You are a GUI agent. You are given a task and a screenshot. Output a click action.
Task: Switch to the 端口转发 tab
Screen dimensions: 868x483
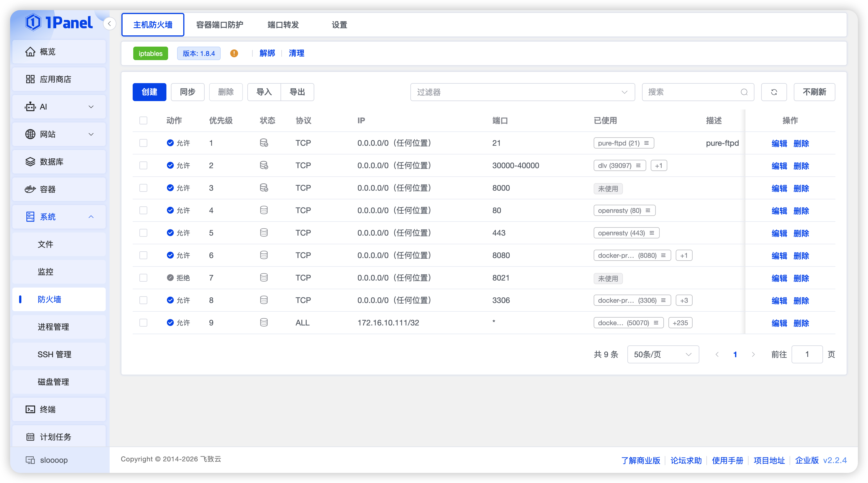pos(283,24)
